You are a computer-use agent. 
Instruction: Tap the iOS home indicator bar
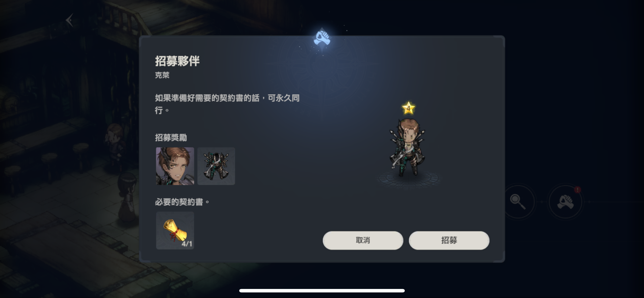tap(322, 291)
